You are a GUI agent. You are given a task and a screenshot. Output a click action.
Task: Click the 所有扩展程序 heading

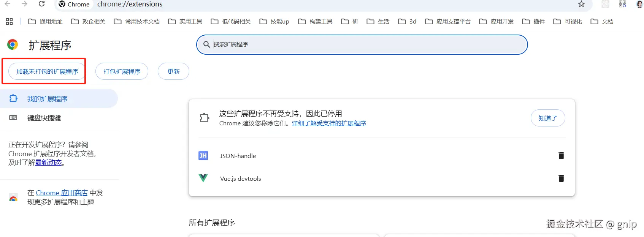click(x=212, y=223)
